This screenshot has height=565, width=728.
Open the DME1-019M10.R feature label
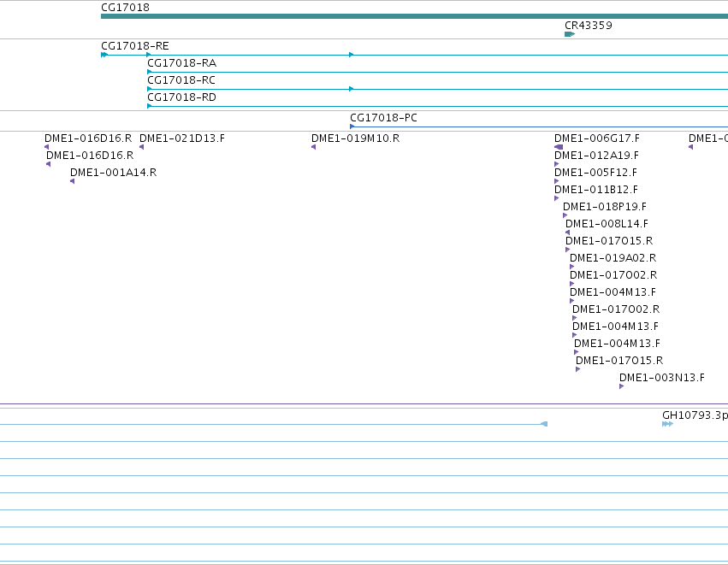click(x=355, y=138)
